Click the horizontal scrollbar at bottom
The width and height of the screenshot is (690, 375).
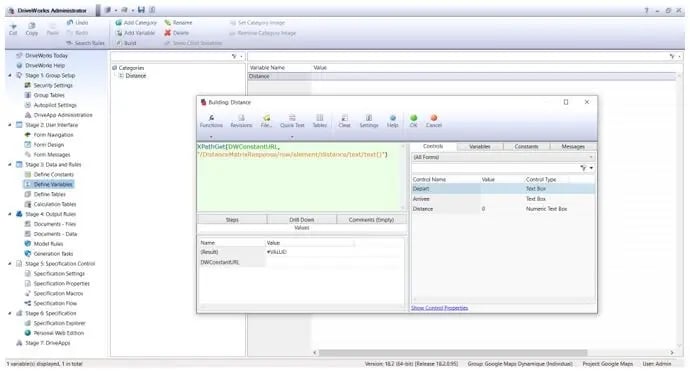(x=453, y=353)
